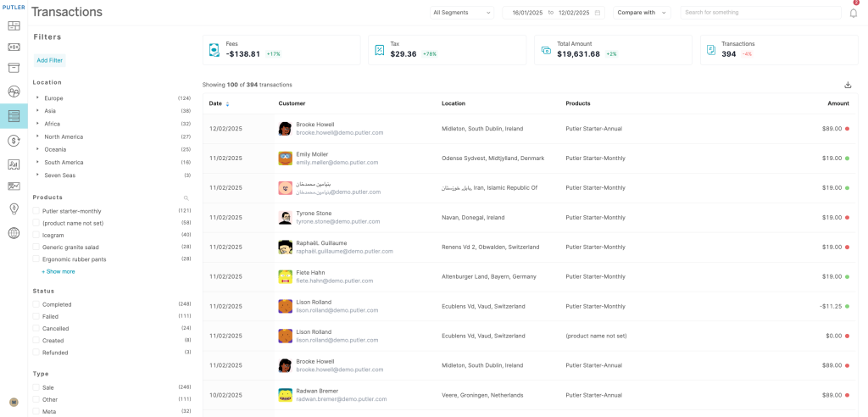
Task: Expand the North America location
Action: tap(37, 136)
